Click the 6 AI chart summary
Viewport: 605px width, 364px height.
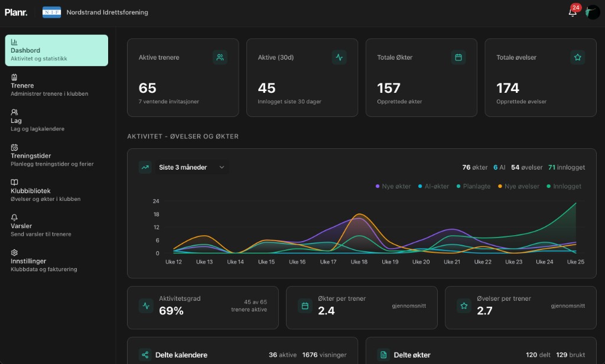tap(499, 167)
